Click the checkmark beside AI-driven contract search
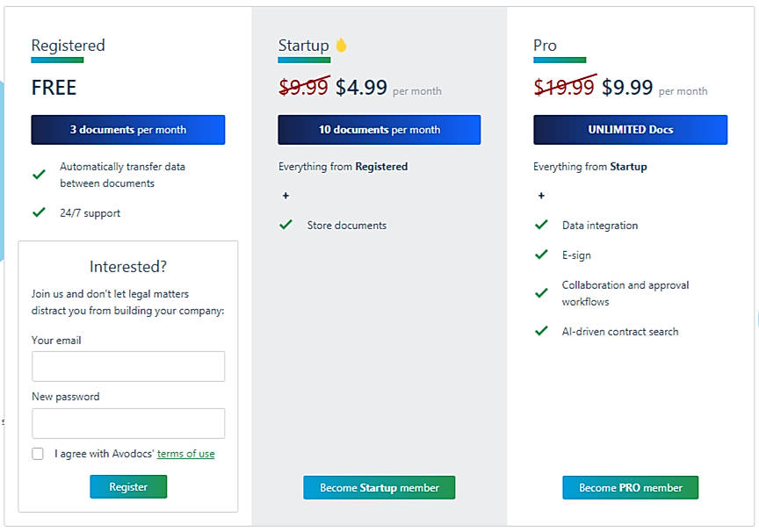The image size is (759, 532). (x=541, y=331)
